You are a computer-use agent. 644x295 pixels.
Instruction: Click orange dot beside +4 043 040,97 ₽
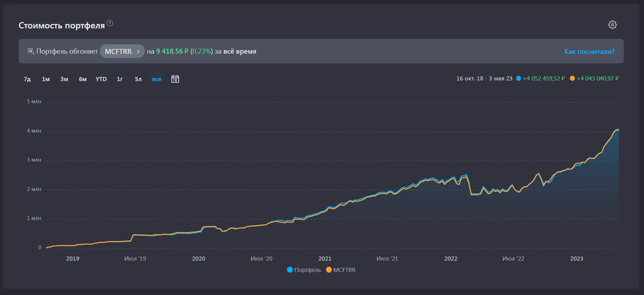tap(572, 78)
